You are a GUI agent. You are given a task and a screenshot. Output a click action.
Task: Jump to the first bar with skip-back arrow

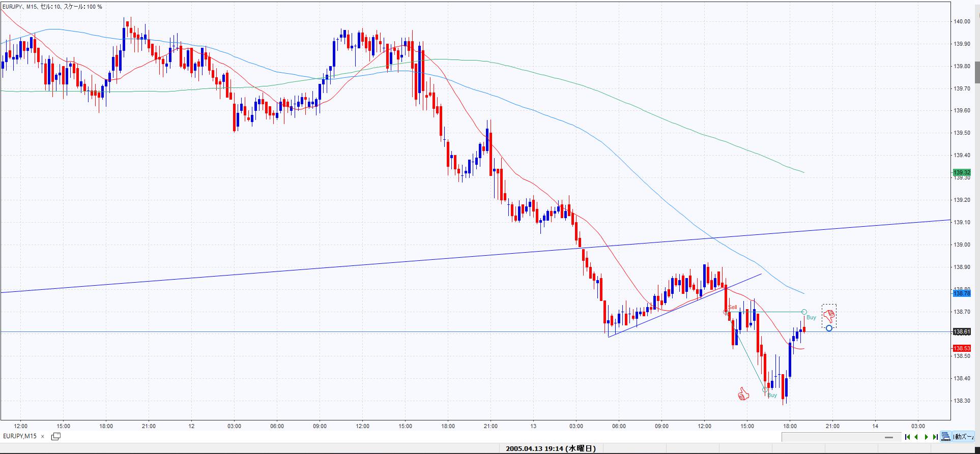click(x=907, y=437)
